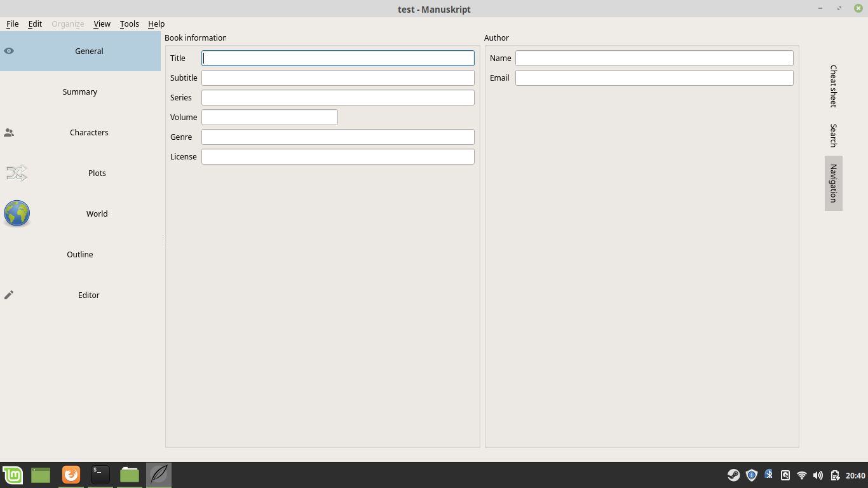Focus the Volume input field
Image resolution: width=868 pixels, height=488 pixels.
tap(269, 117)
